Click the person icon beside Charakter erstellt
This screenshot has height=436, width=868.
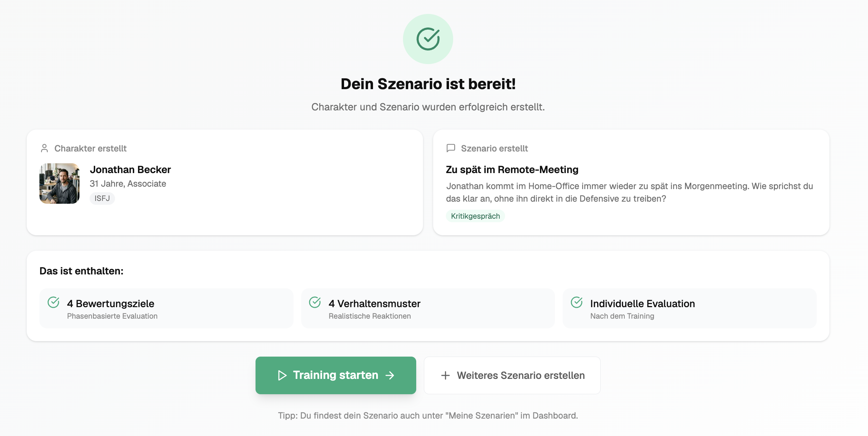click(x=44, y=148)
